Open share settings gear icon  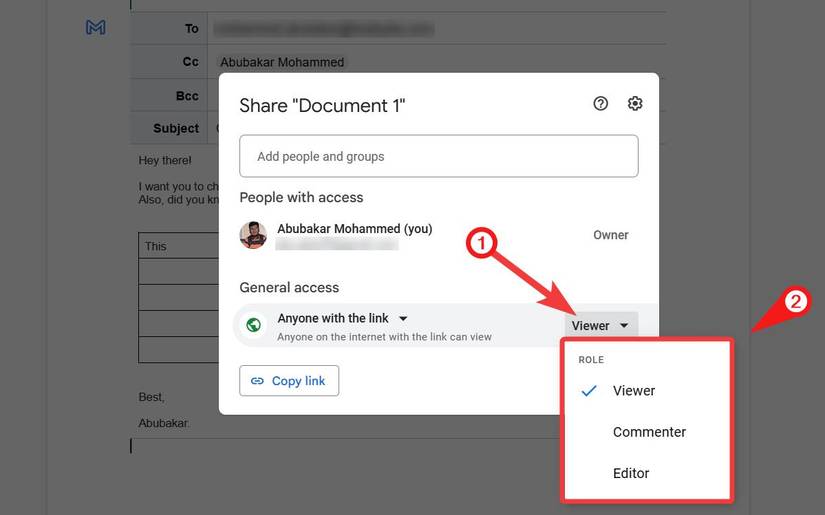tap(635, 104)
